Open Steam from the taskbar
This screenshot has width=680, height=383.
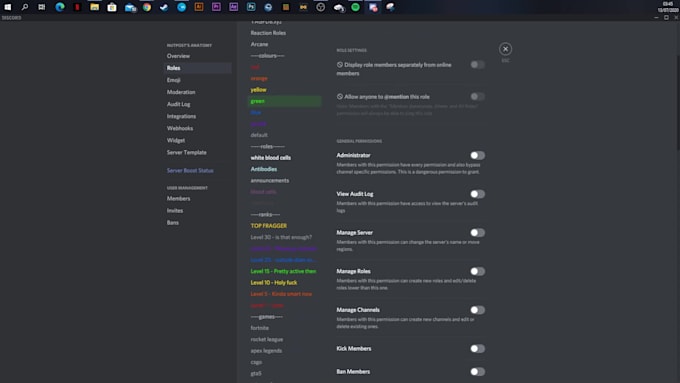pyautogui.click(x=164, y=7)
